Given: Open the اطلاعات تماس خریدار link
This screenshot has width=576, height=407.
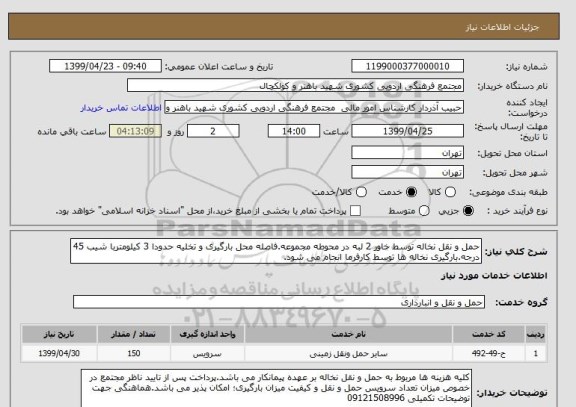Looking at the screenshot, I should tap(121, 108).
